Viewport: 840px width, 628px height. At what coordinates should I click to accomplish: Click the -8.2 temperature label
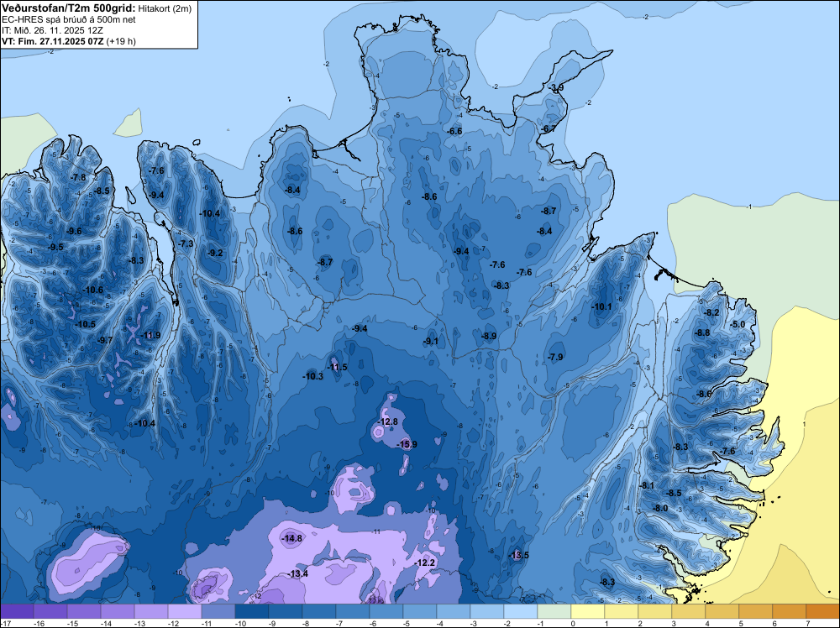point(712,312)
